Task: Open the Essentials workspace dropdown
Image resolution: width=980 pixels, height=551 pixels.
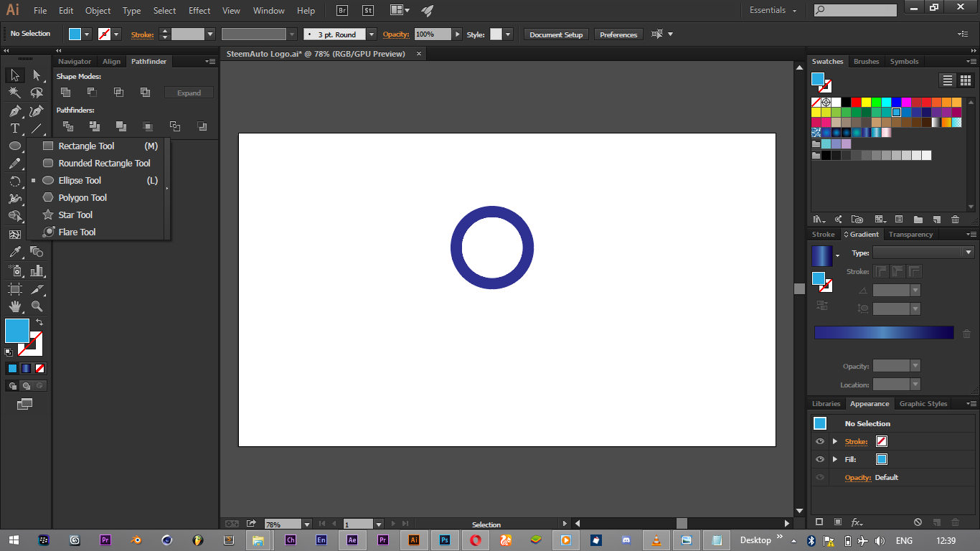Action: (x=773, y=10)
